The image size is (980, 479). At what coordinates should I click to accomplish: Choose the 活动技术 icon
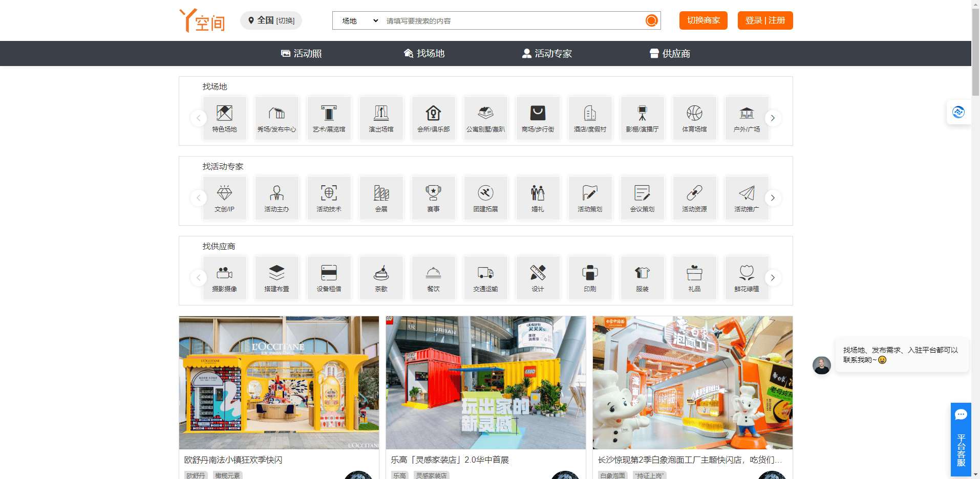[329, 198]
